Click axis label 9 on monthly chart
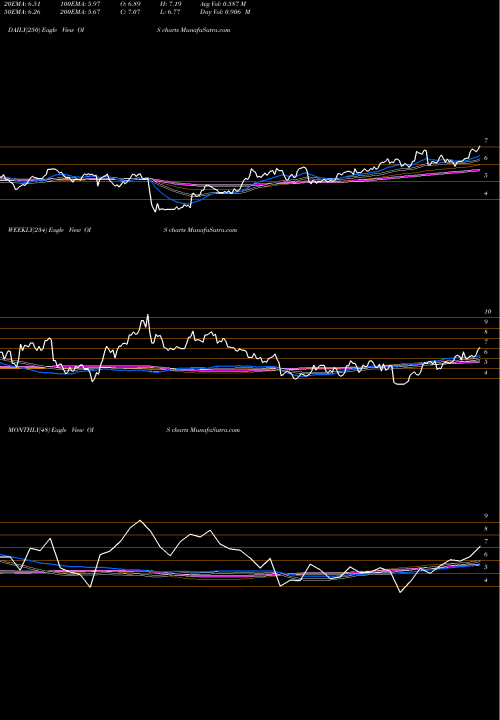Viewport: 500px width, 720px height. tap(486, 516)
